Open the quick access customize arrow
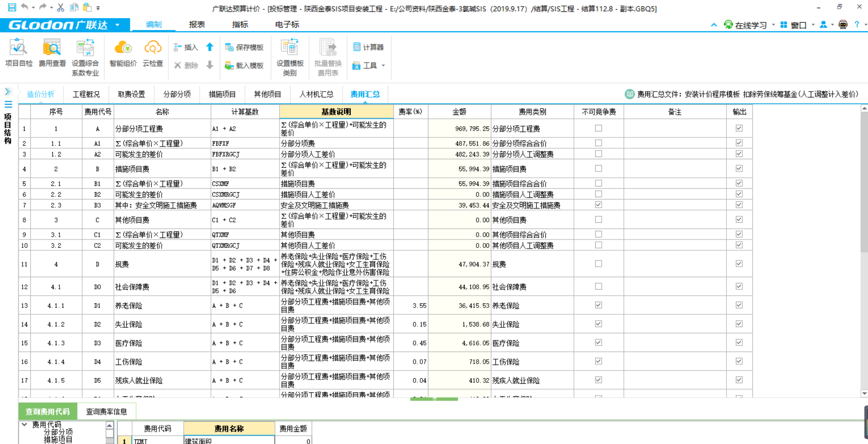The width and height of the screenshot is (868, 444). click(x=98, y=8)
